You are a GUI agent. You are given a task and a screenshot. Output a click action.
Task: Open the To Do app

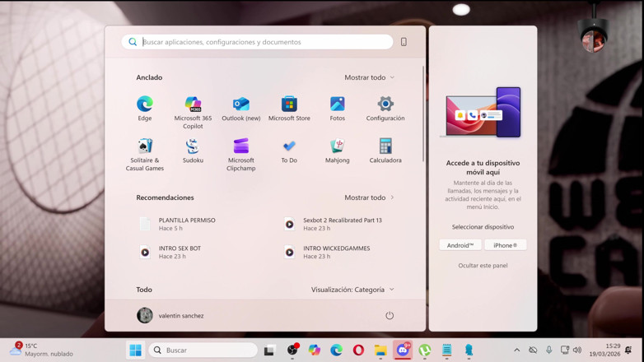coord(289,151)
